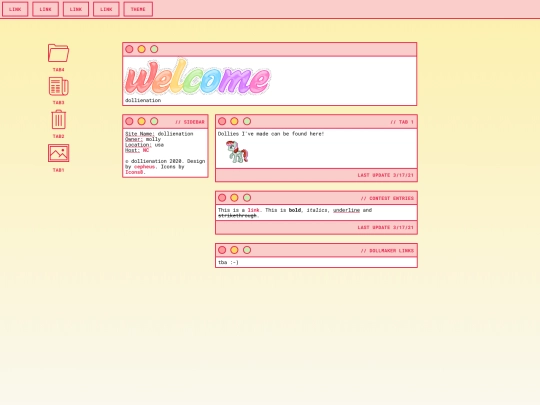This screenshot has width=540, height=405.
Task: Click the red circle in TAB 1 window
Action: [222, 122]
